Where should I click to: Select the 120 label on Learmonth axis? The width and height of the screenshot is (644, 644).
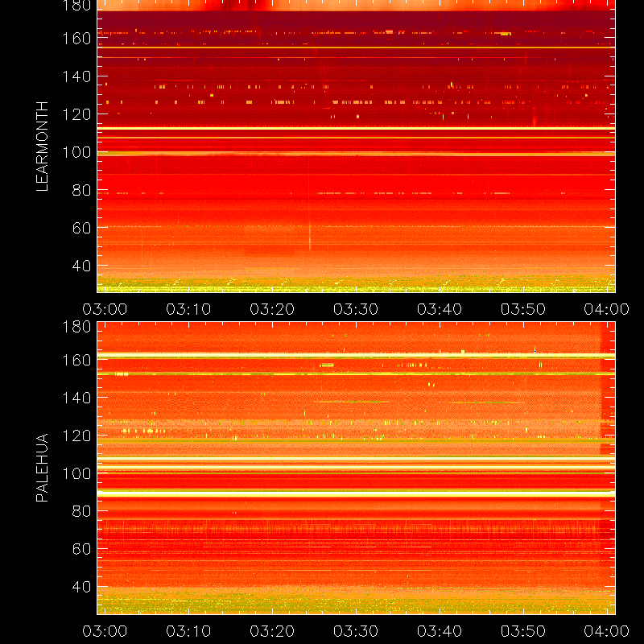(x=76, y=114)
